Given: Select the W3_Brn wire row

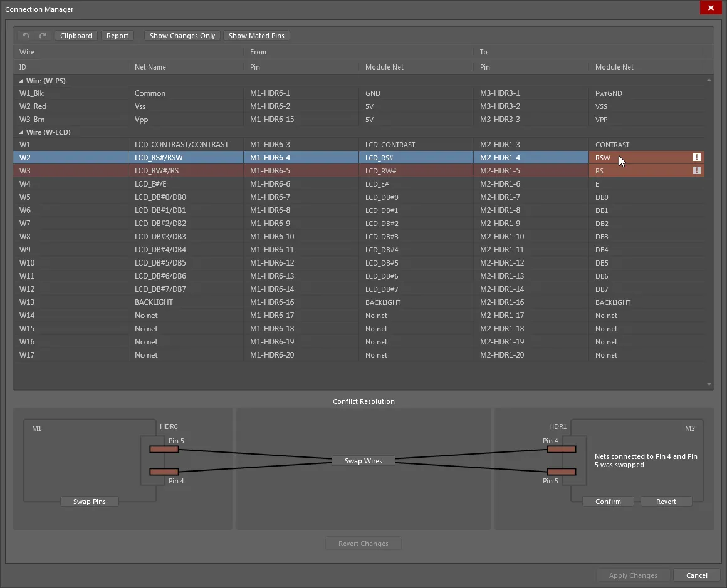Looking at the screenshot, I should click(x=359, y=120).
